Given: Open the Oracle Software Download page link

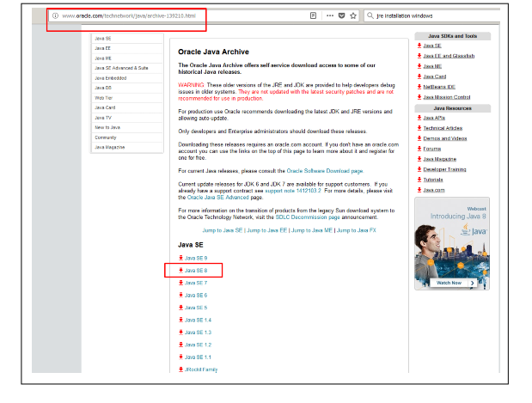Looking at the screenshot, I should click(325, 171).
